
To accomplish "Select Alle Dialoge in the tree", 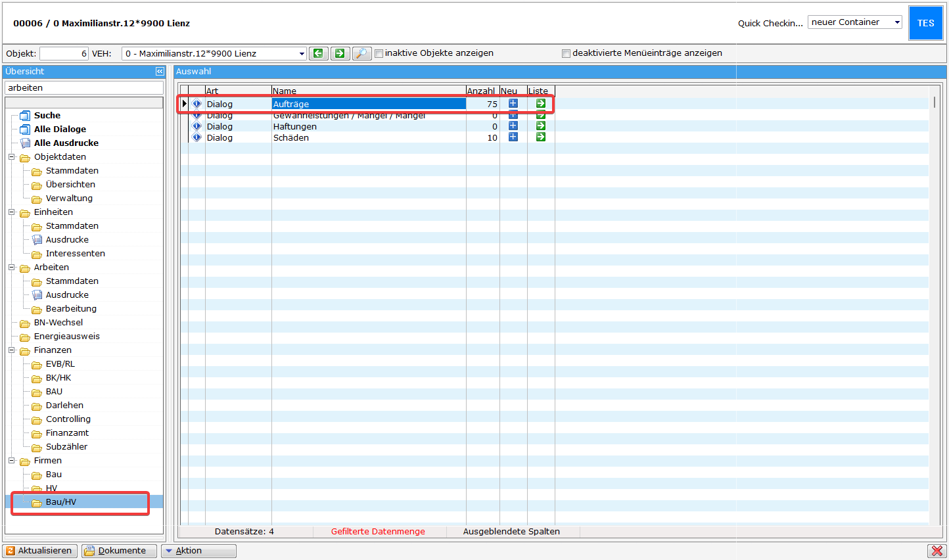I will (x=60, y=129).
